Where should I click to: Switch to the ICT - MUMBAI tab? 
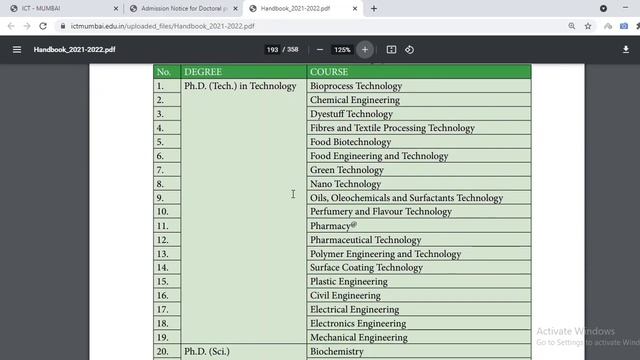pos(61,9)
